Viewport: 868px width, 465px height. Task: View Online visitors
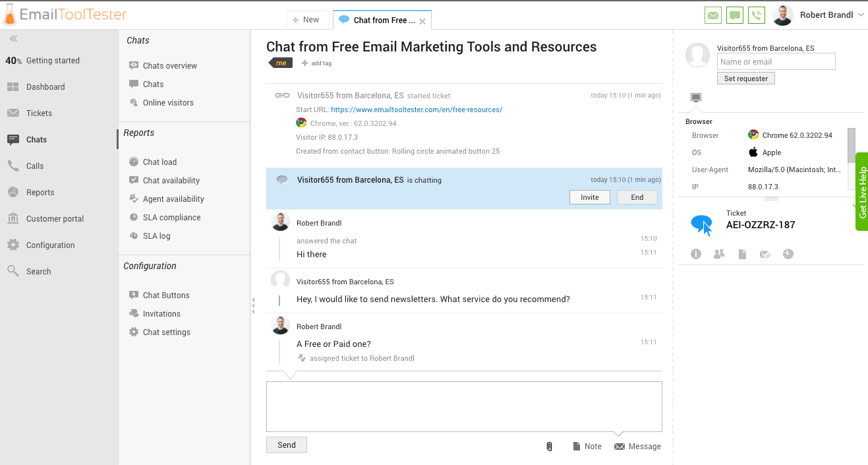[168, 103]
